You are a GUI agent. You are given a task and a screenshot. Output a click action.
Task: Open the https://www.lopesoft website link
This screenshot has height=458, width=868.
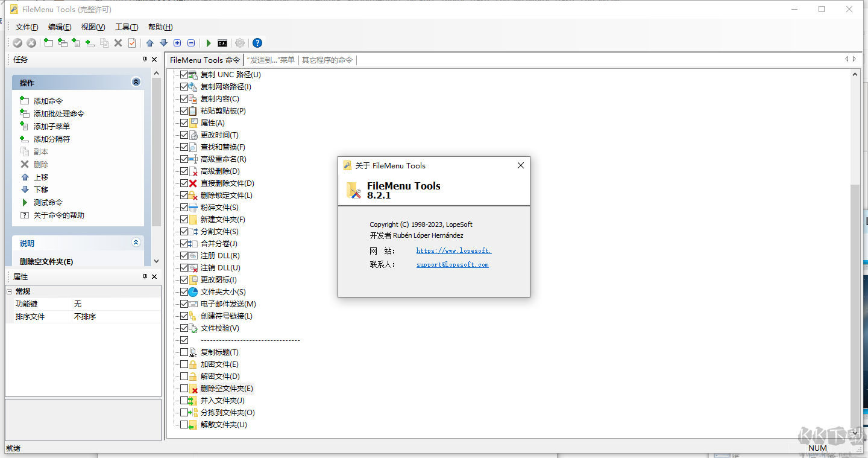tap(453, 250)
